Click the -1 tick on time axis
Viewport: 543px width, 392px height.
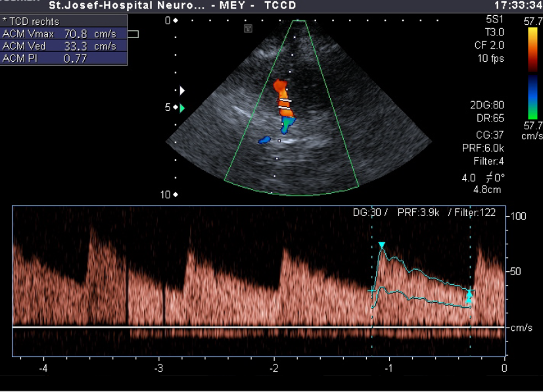coord(389,368)
